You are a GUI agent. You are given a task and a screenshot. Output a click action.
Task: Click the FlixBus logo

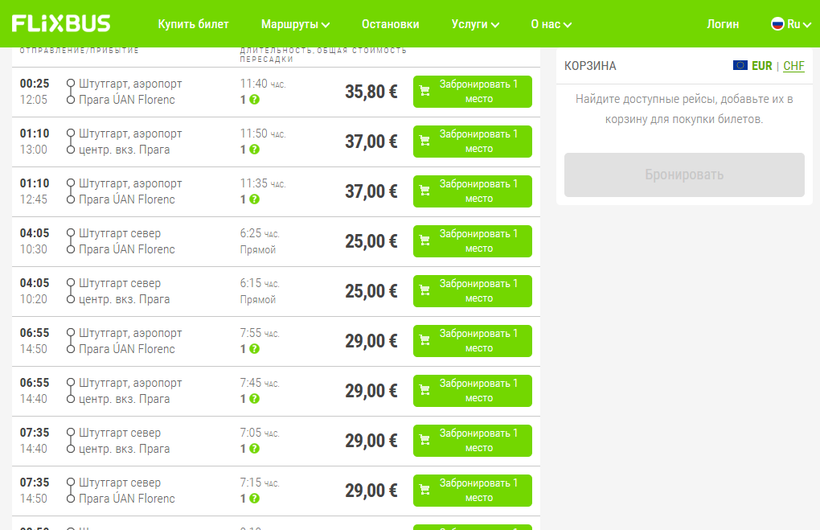[x=61, y=23]
